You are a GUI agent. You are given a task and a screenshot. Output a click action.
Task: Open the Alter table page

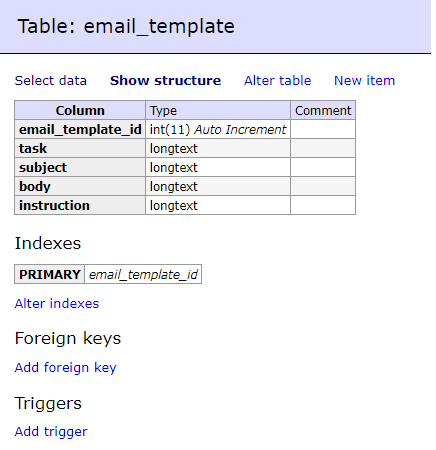tap(277, 81)
